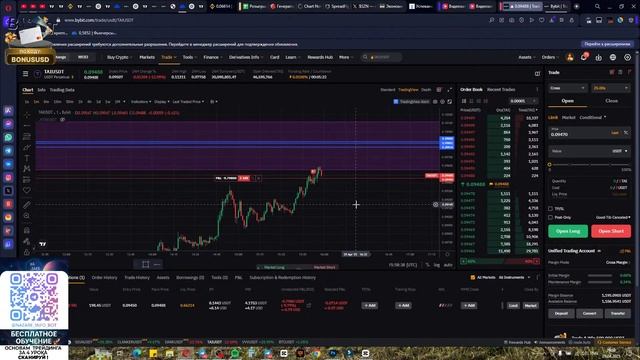Select the crosshair cursor drawing tool
Image resolution: width=640 pixels, height=360 pixels.
pos(27,115)
